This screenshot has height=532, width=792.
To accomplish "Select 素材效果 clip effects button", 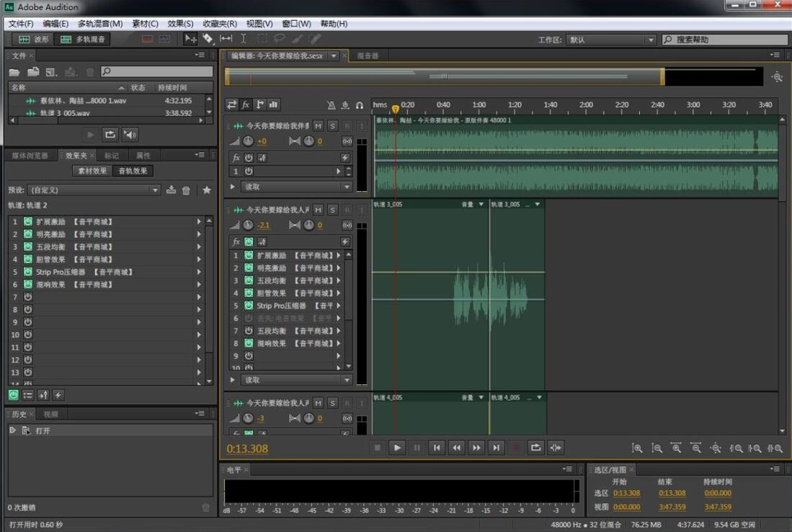I will tap(92, 171).
